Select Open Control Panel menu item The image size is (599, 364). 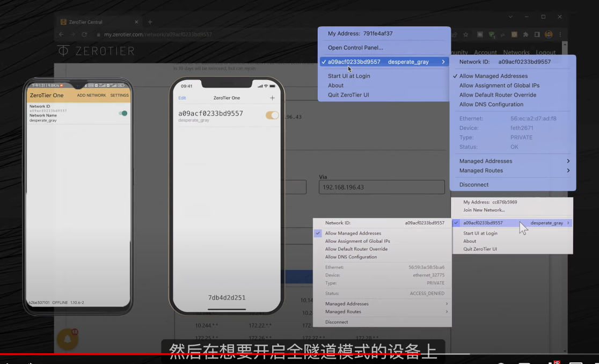click(355, 48)
